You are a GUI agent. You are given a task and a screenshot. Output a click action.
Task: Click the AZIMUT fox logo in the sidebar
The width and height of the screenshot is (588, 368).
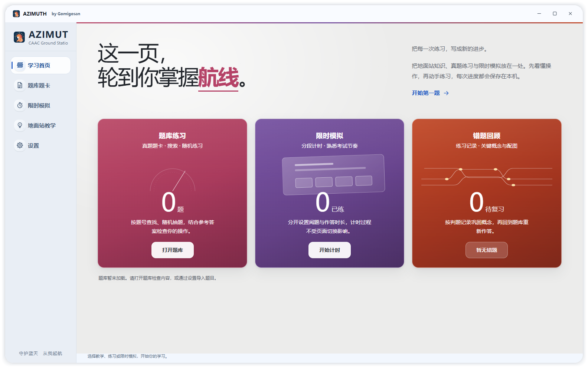tap(19, 37)
